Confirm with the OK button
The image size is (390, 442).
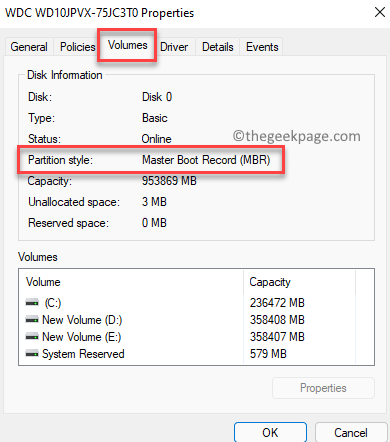coord(270,432)
